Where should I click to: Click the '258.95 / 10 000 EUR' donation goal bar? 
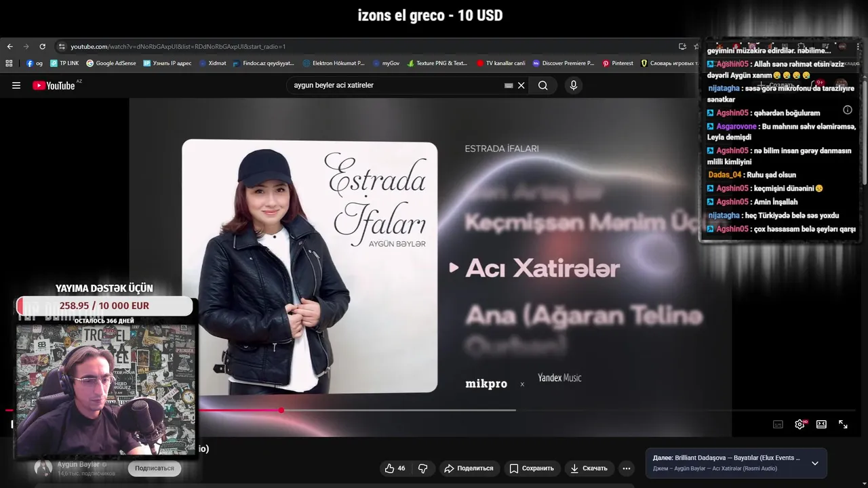coord(104,306)
